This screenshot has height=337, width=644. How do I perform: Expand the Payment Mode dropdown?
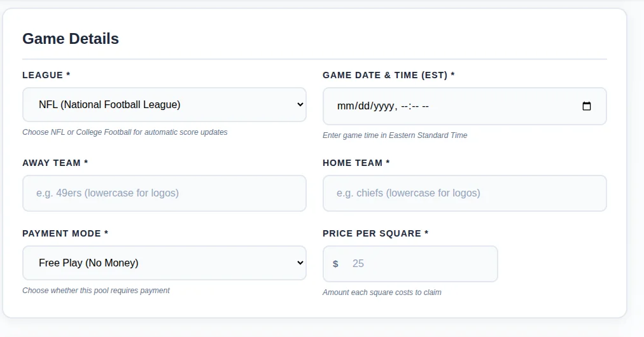164,263
